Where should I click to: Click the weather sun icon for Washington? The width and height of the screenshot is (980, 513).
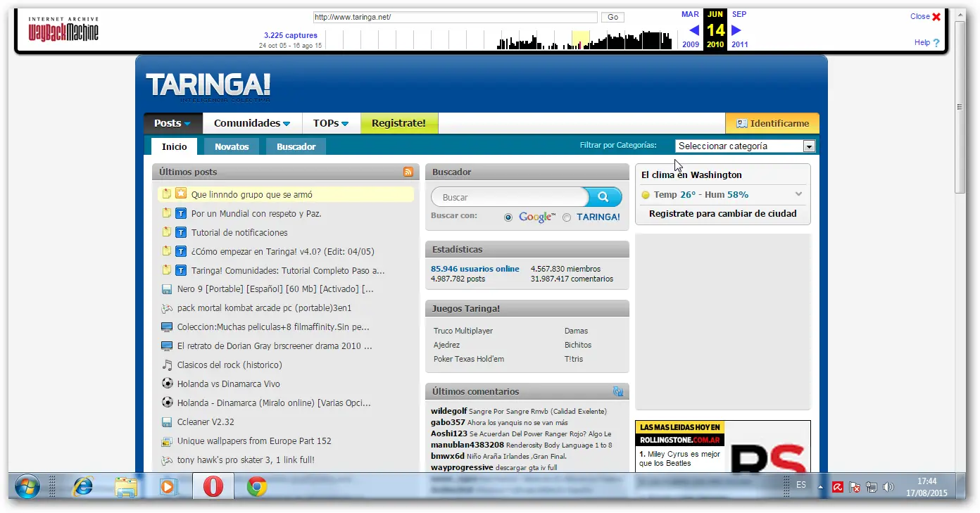pyautogui.click(x=646, y=194)
